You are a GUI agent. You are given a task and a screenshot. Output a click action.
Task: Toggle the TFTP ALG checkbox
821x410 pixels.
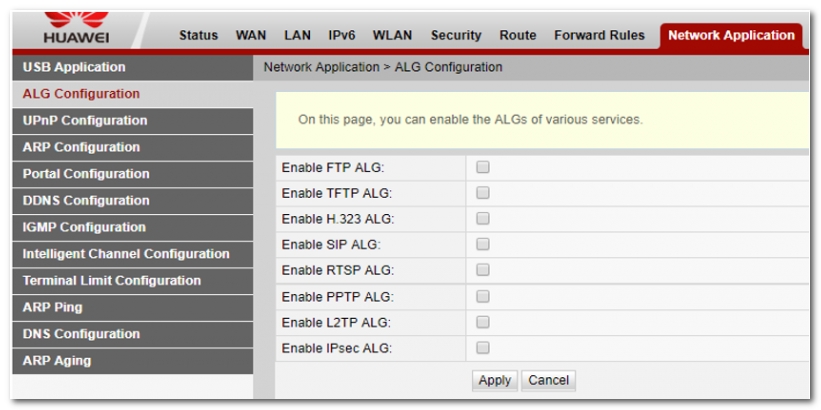point(483,193)
